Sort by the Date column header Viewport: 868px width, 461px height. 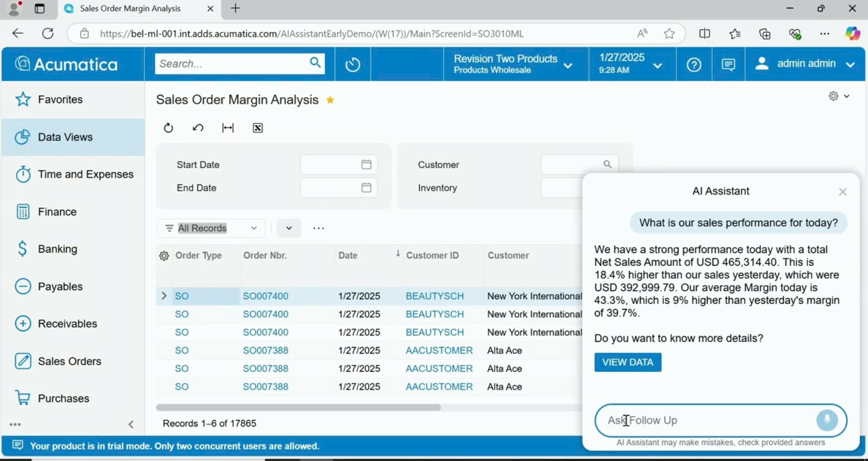click(x=348, y=256)
